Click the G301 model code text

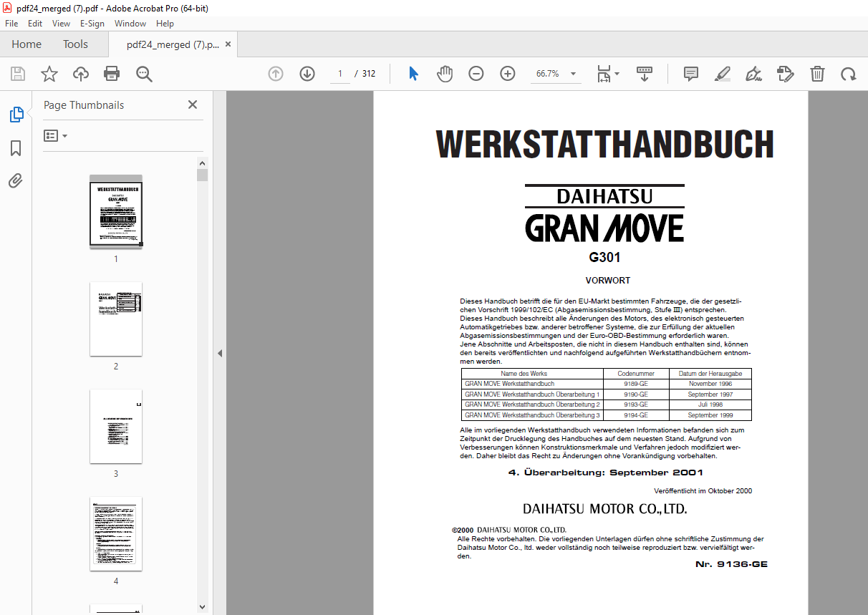605,258
